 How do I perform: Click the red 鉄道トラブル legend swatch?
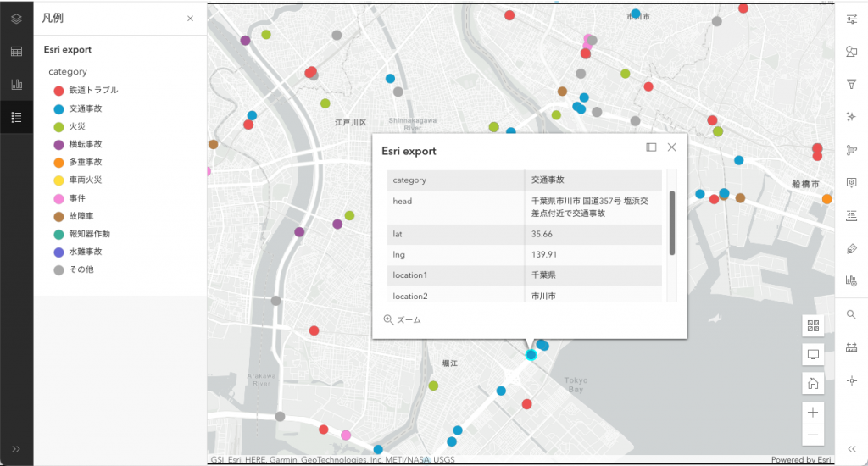pyautogui.click(x=58, y=91)
